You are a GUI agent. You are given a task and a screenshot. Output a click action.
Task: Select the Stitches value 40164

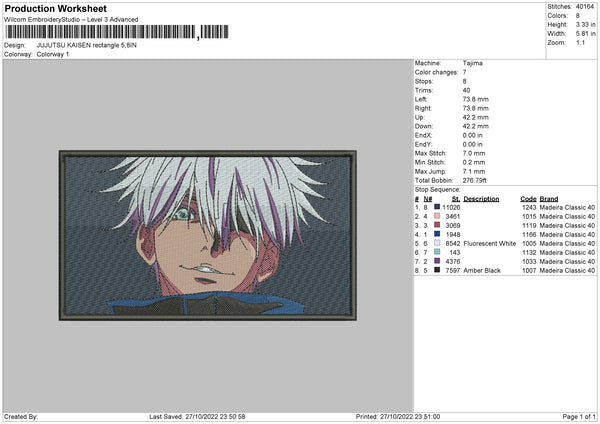point(584,9)
